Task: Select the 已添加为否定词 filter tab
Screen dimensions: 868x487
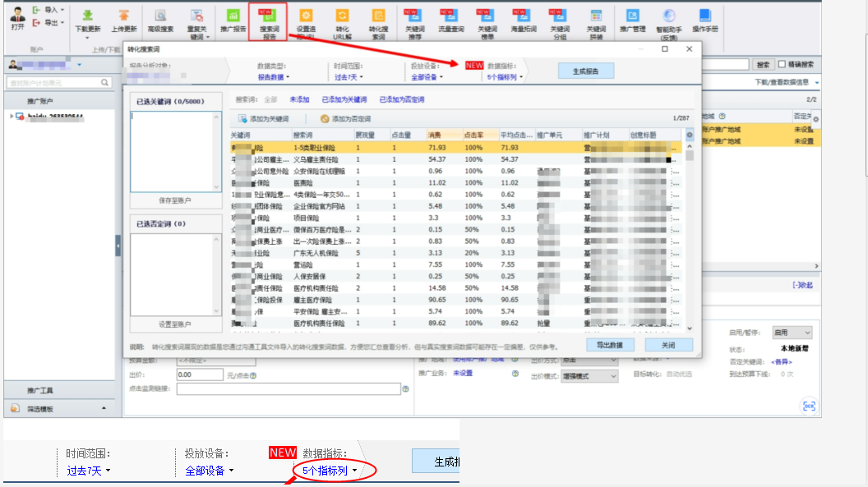Action: (x=402, y=99)
